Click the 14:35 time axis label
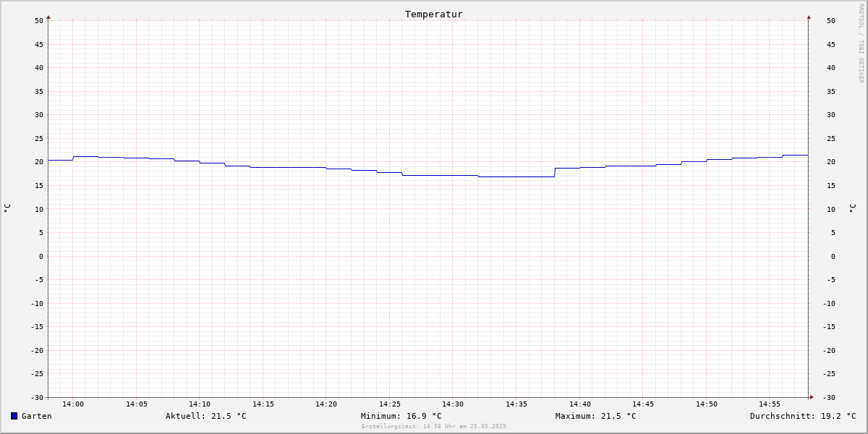 (x=516, y=404)
